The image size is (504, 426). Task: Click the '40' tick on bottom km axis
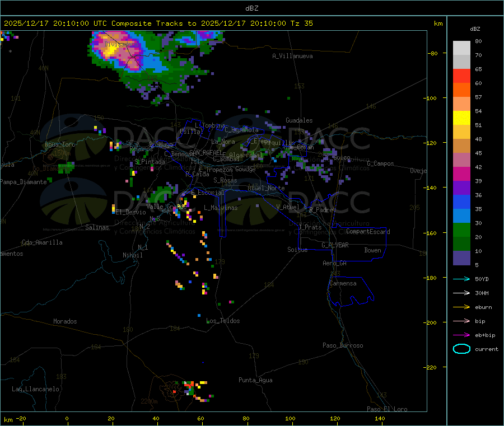(156, 418)
